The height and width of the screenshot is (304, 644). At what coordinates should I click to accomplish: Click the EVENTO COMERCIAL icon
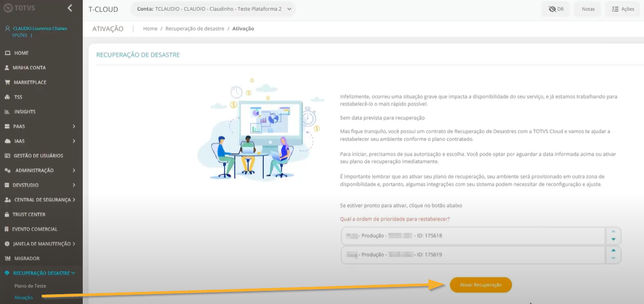pos(7,229)
